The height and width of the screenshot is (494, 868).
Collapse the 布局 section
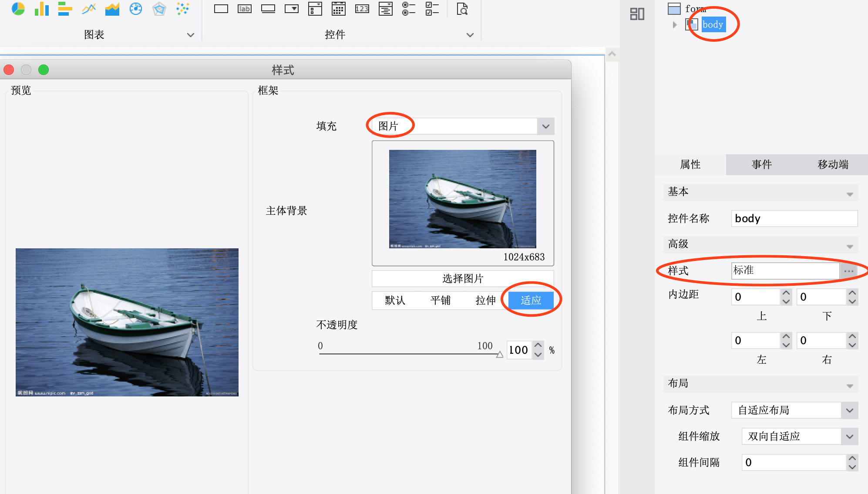tap(849, 386)
